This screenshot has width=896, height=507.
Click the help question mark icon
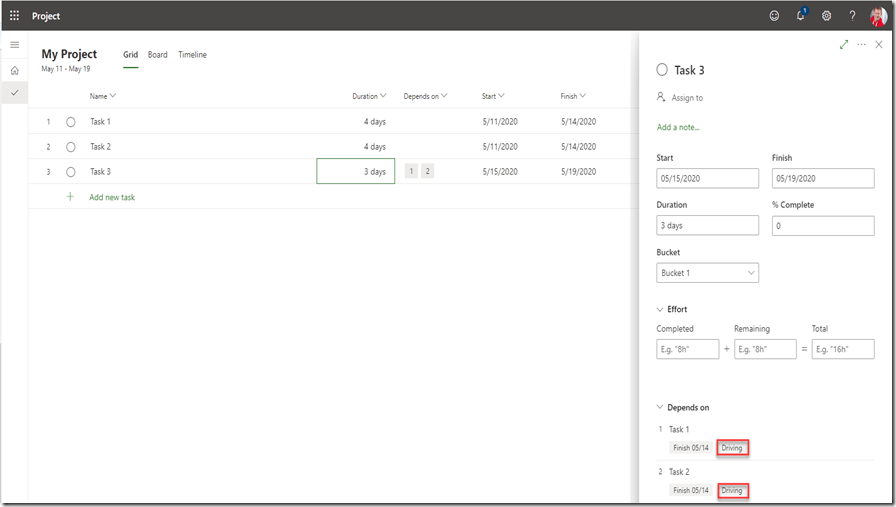pyautogui.click(x=852, y=16)
